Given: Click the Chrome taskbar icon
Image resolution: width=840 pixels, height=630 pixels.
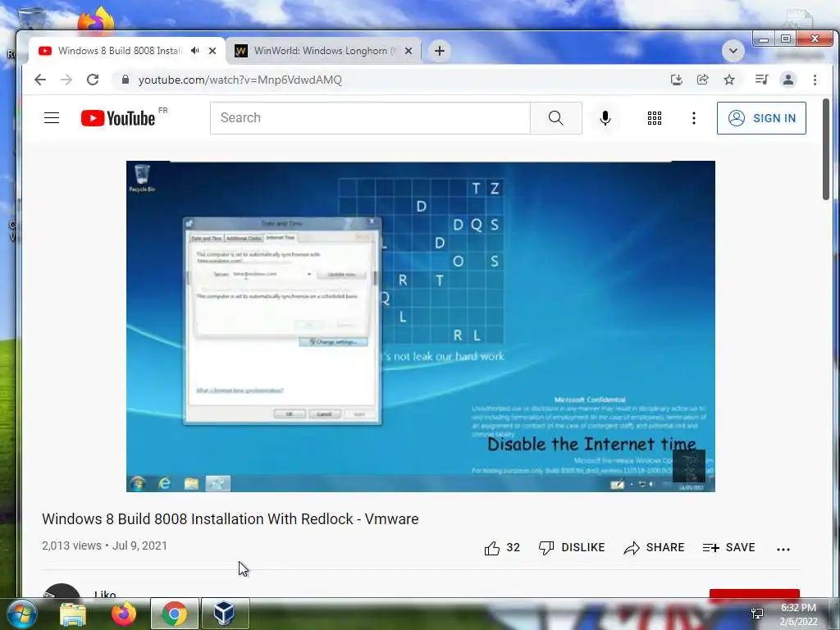Looking at the screenshot, I should [x=174, y=614].
